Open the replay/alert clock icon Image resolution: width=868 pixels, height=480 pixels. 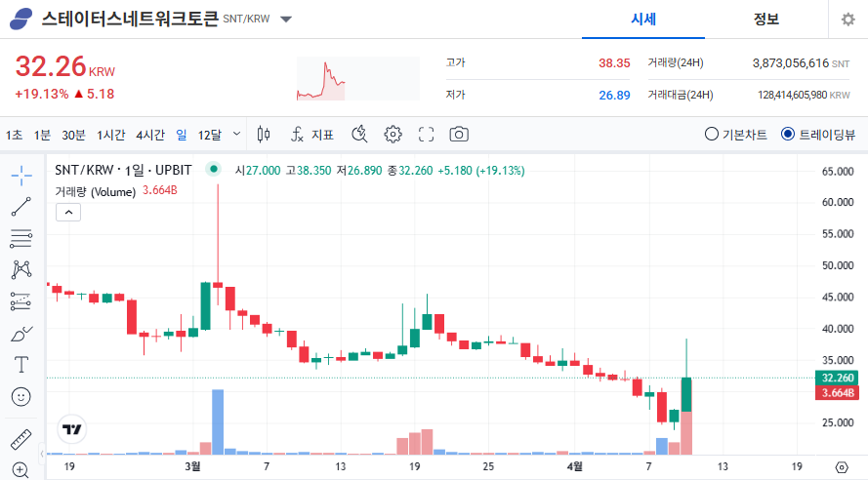(360, 135)
